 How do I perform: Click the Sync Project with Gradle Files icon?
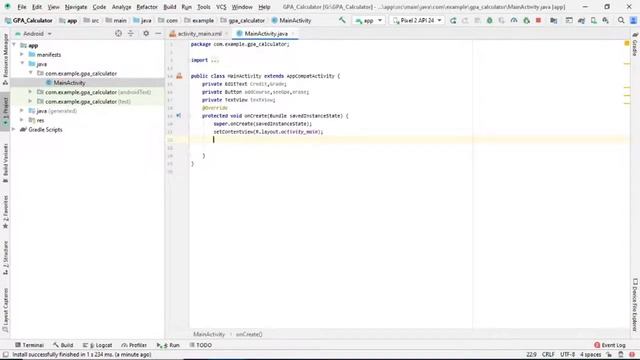point(581,20)
